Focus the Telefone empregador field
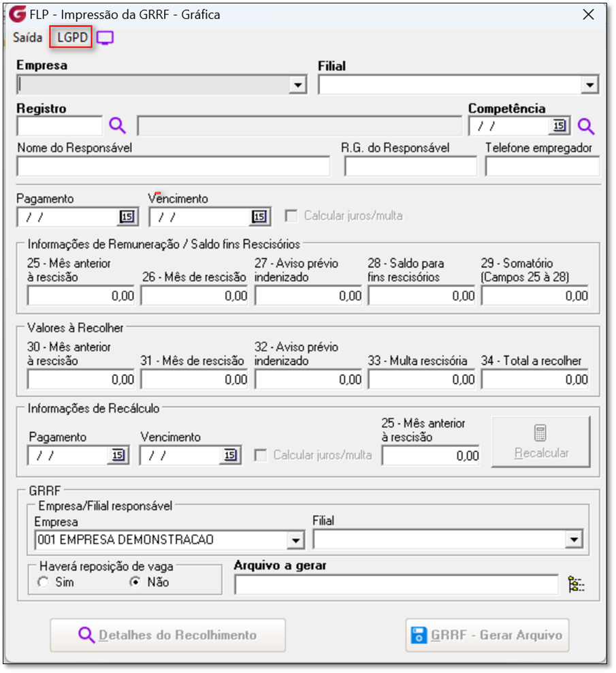616x673 pixels. 542,166
